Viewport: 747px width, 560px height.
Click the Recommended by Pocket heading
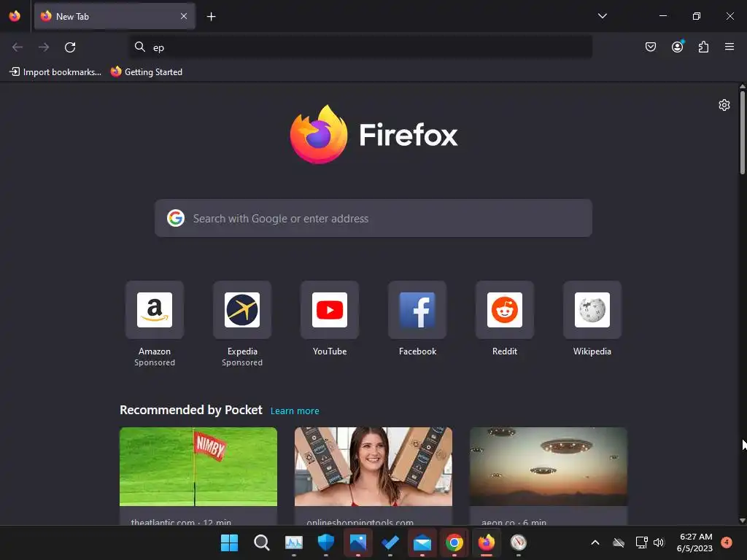(x=191, y=410)
